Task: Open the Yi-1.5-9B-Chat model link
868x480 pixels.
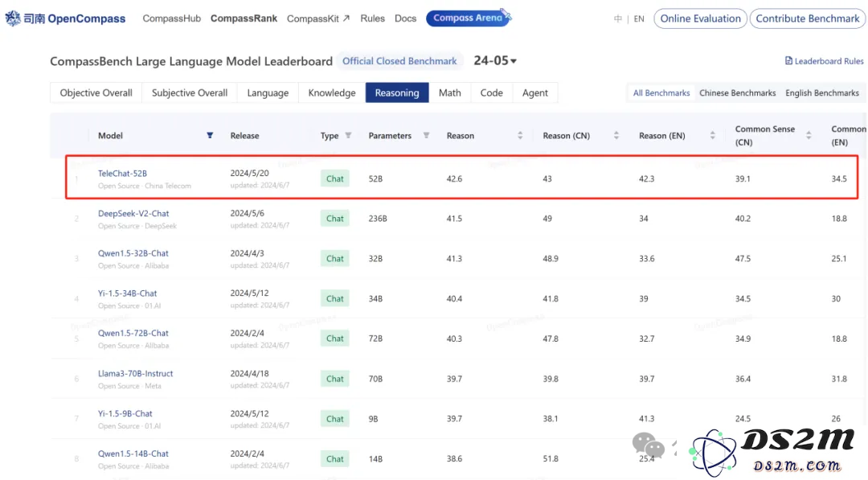Action: point(125,413)
